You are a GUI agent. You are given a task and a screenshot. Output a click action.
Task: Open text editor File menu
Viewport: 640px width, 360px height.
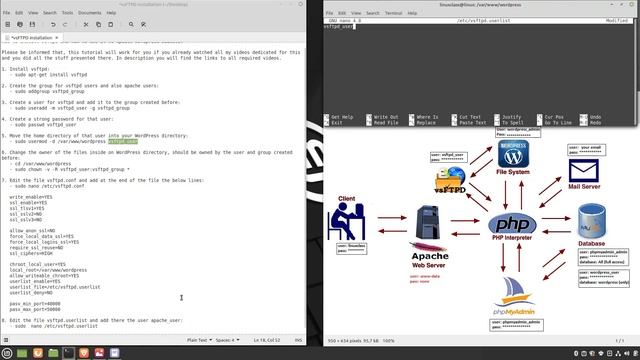7,13
